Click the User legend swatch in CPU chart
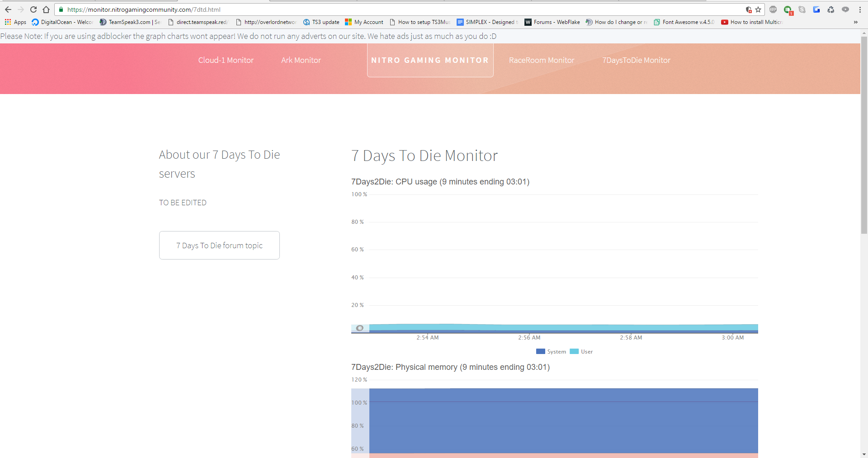Image resolution: width=868 pixels, height=458 pixels. pos(574,351)
